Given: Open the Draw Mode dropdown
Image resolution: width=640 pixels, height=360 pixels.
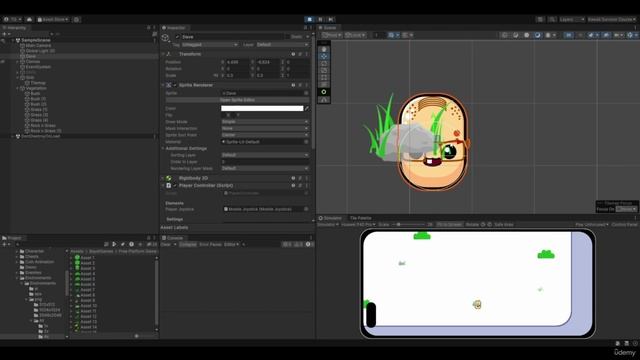Looking at the screenshot, I should click(264, 122).
